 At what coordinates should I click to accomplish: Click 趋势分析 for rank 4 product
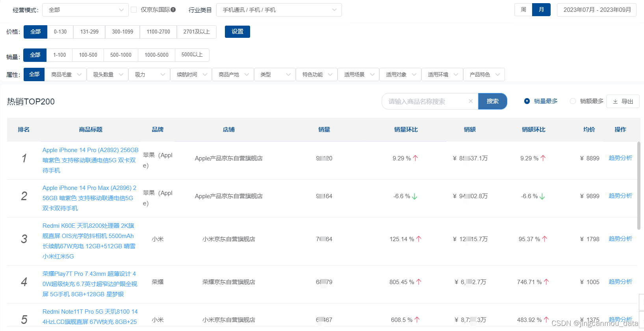coord(620,282)
